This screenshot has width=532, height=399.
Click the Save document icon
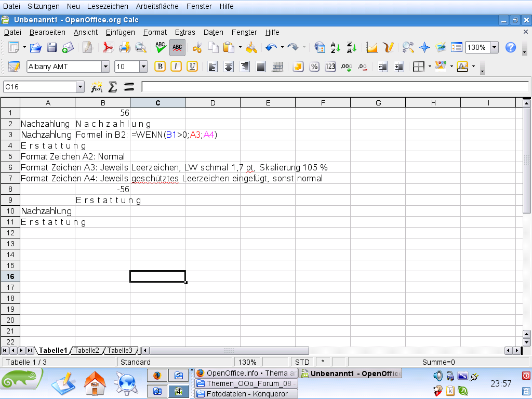pyautogui.click(x=52, y=48)
